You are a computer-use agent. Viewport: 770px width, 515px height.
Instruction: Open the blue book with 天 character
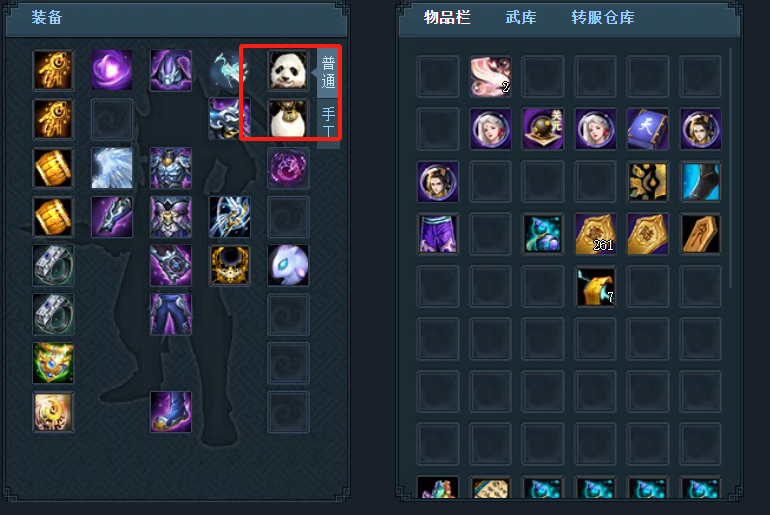(648, 129)
